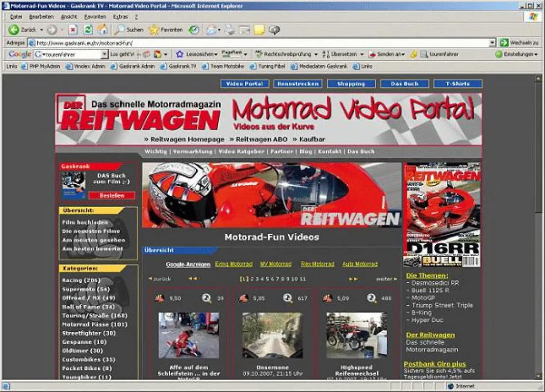This screenshot has height=392, width=545.
Task: Expand the Lesezeichen dropdown
Action: 216,54
